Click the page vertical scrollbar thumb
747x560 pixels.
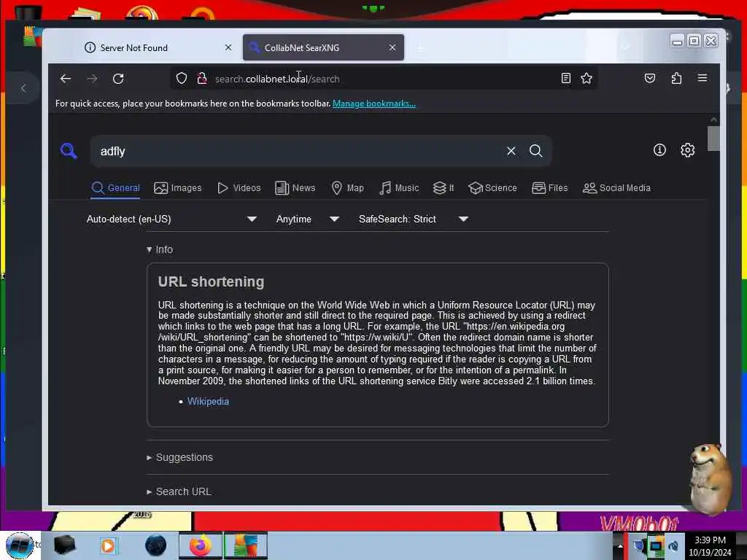pos(713,139)
